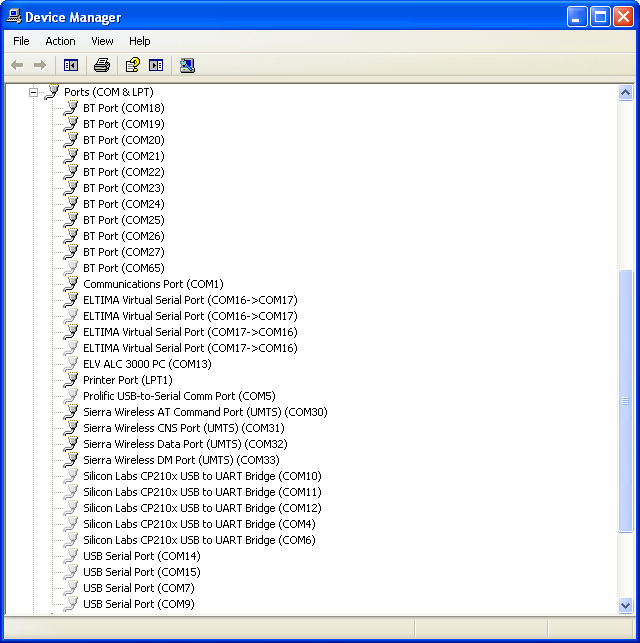Minimize the Device Manager window
640x643 pixels.
[x=577, y=17]
